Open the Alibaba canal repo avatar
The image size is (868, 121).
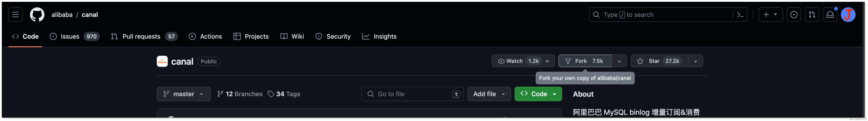[x=162, y=61]
